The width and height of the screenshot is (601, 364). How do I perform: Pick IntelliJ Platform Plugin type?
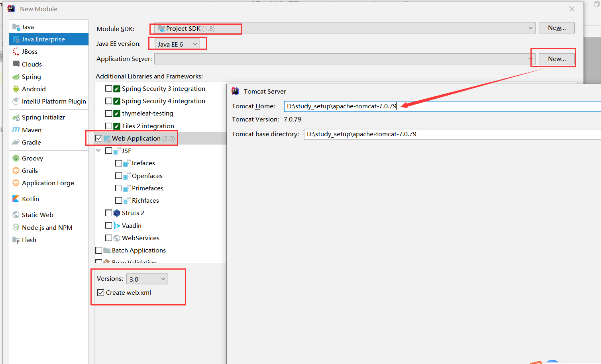49,101
